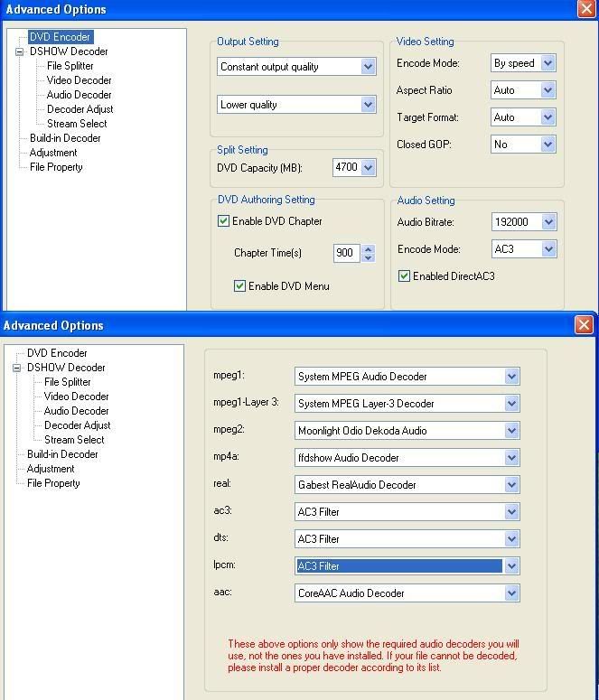Viewport: 599px width, 700px height.
Task: Toggle the Enable DVD Chapter checkbox
Action: click(224, 221)
